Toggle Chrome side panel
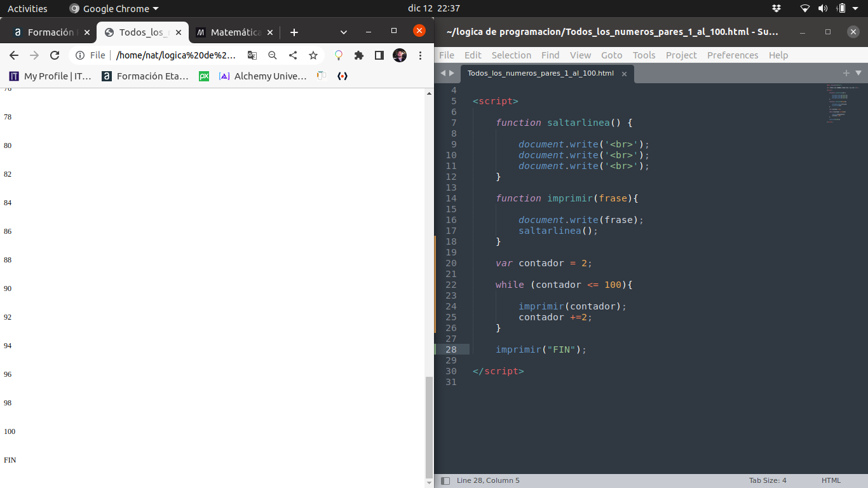 tap(379, 55)
